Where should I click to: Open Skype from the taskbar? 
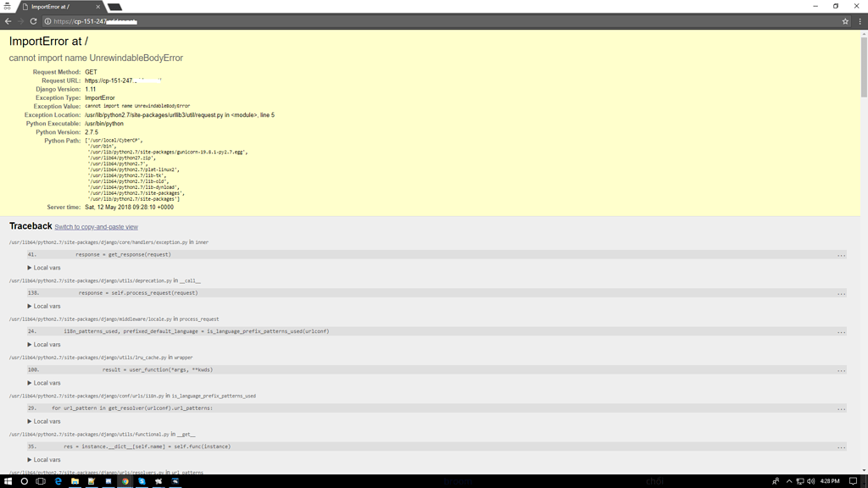(x=142, y=481)
